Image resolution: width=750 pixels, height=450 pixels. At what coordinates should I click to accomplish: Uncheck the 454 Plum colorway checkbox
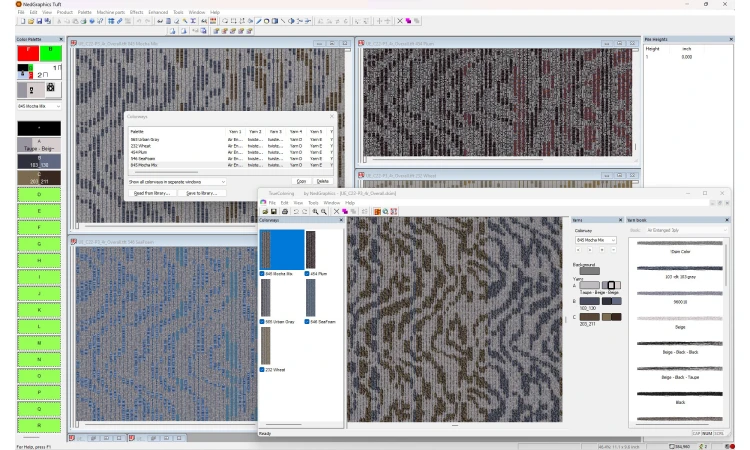[307, 273]
